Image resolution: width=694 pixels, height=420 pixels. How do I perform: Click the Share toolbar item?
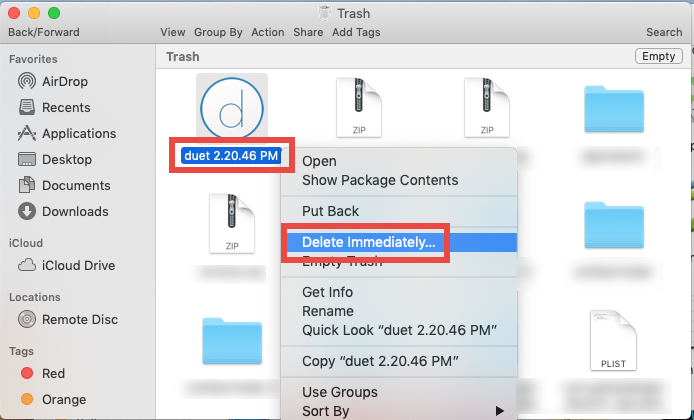(308, 32)
